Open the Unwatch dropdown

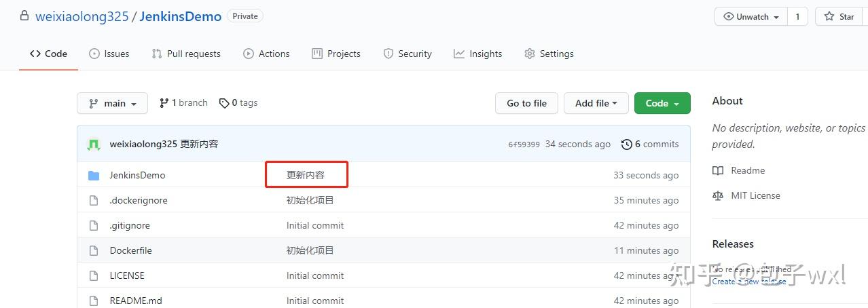[751, 16]
